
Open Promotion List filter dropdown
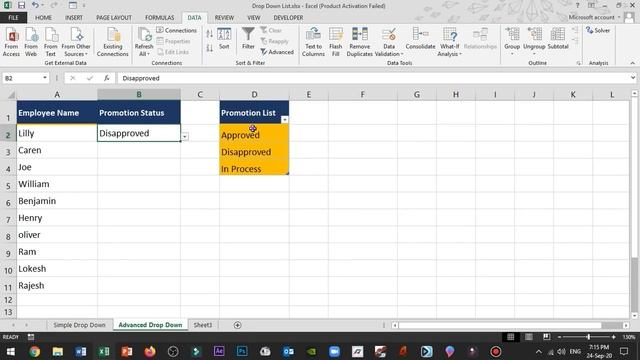pos(284,119)
